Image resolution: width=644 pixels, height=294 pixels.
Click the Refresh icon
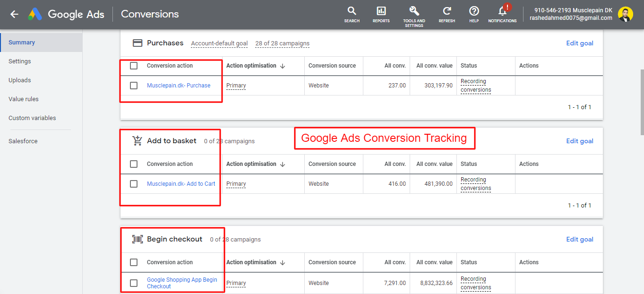pyautogui.click(x=447, y=11)
